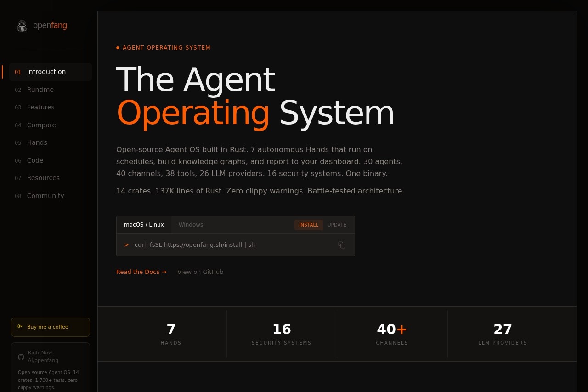Click the orange terminal prompt chevron
The image size is (588, 392).
coord(126,245)
